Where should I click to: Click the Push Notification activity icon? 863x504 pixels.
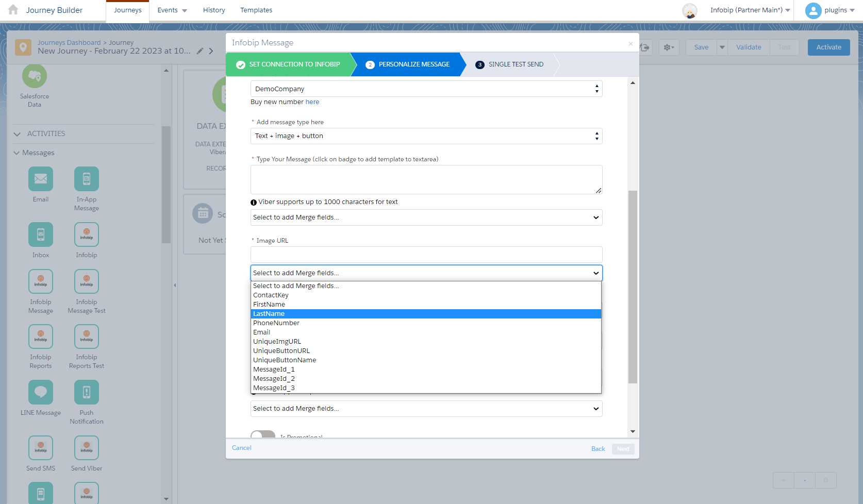(87, 392)
